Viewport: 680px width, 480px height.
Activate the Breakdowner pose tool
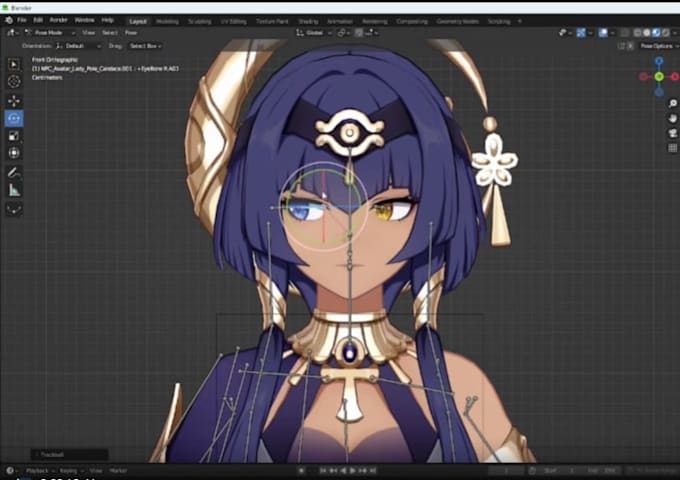point(14,209)
